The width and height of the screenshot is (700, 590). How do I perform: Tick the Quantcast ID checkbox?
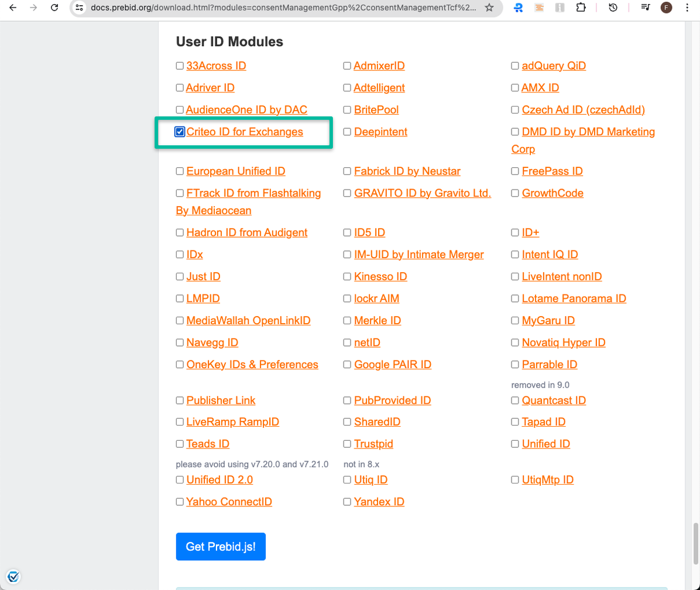(514, 400)
